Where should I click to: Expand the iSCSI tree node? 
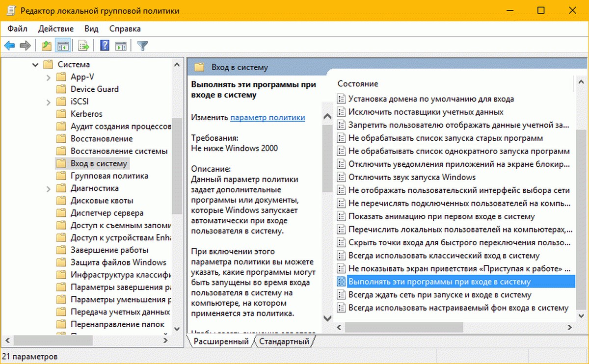coord(48,102)
